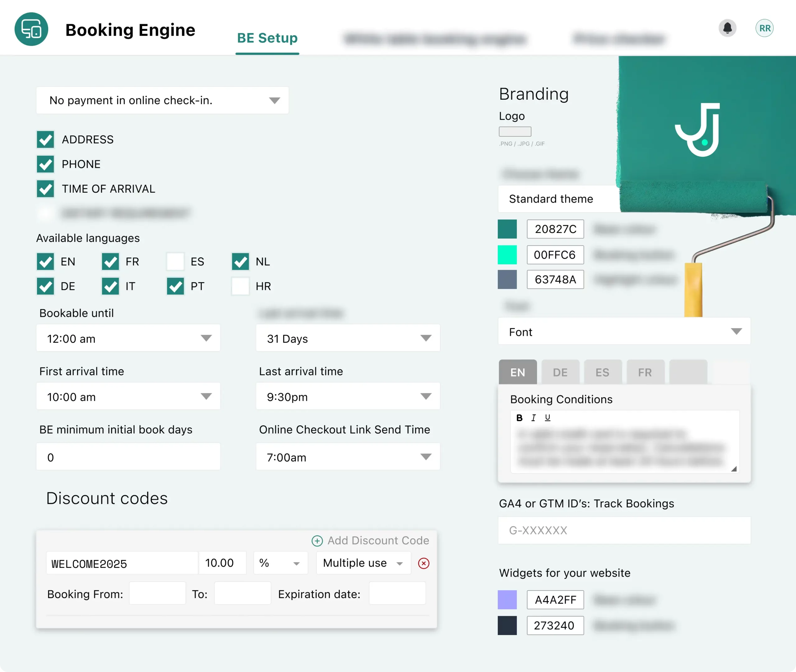Uncheck the PHONE checkbox
Image resolution: width=796 pixels, height=672 pixels.
pyautogui.click(x=45, y=164)
